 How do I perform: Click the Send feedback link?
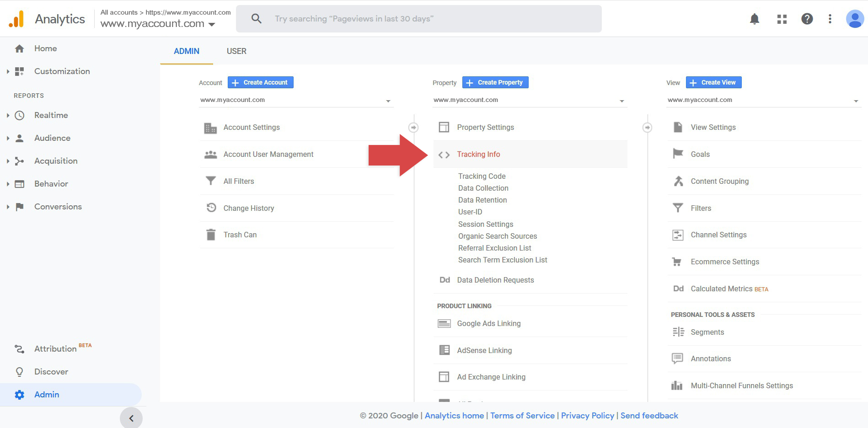click(x=649, y=416)
